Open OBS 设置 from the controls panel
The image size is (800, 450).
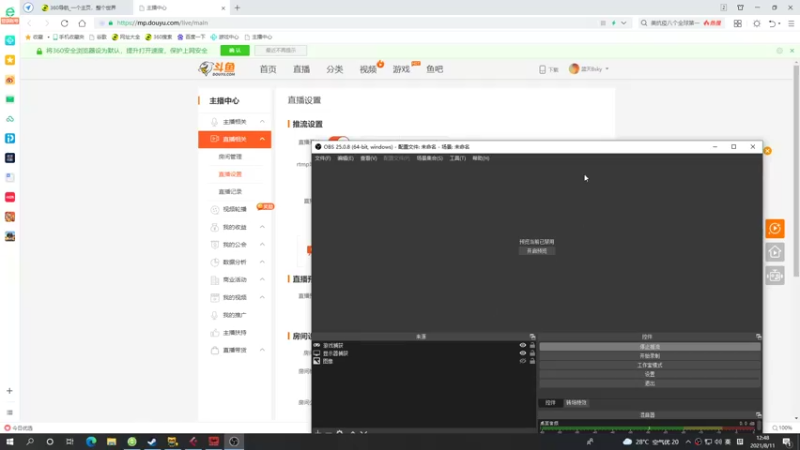pos(649,374)
